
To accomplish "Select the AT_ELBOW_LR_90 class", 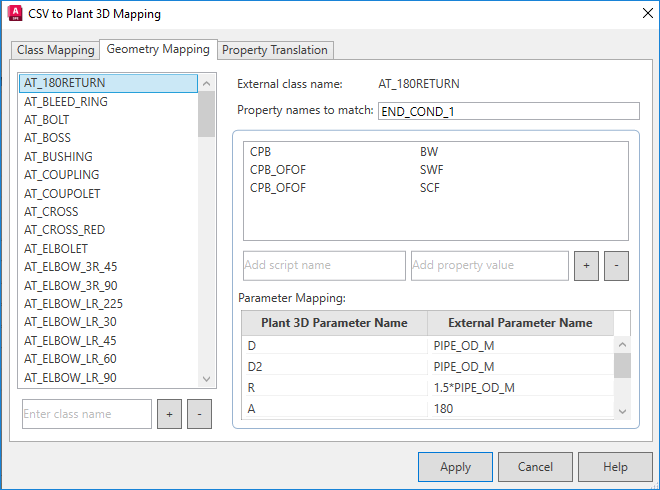I will [108, 377].
